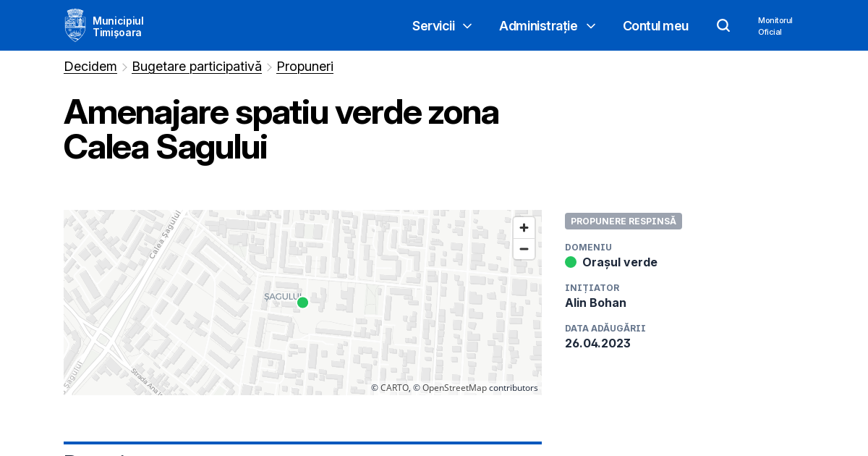Zoom out on the map
Screen dimensions: 868x456
tap(524, 249)
